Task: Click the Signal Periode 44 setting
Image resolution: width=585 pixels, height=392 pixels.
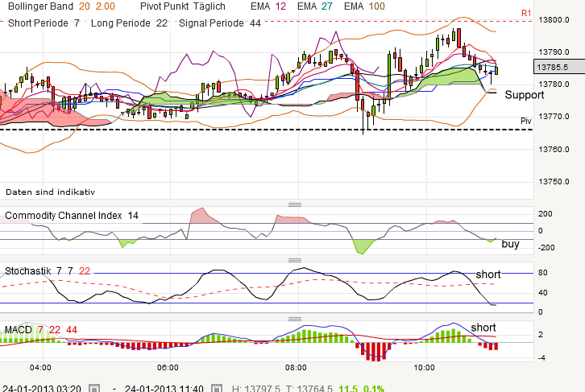Action: point(220,23)
